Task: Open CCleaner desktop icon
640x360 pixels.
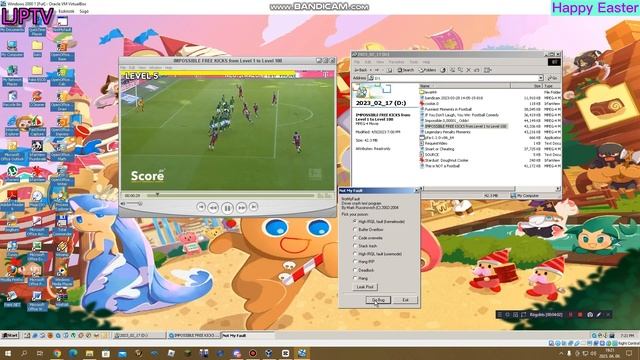Action: pyautogui.click(x=37, y=99)
